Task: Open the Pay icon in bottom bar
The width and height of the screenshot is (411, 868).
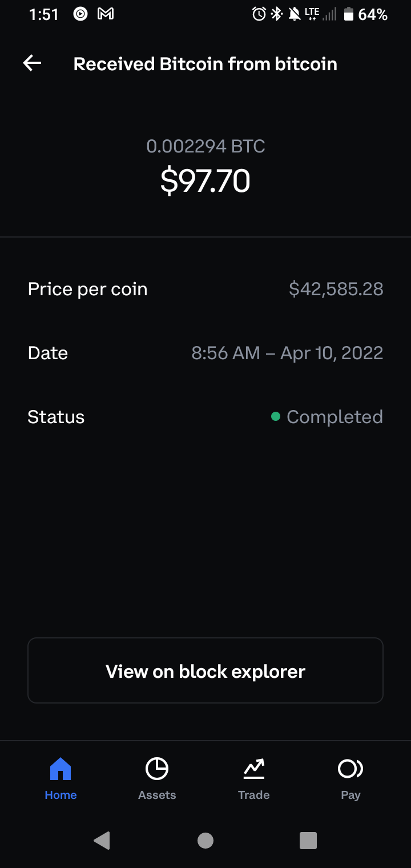Action: tap(350, 769)
